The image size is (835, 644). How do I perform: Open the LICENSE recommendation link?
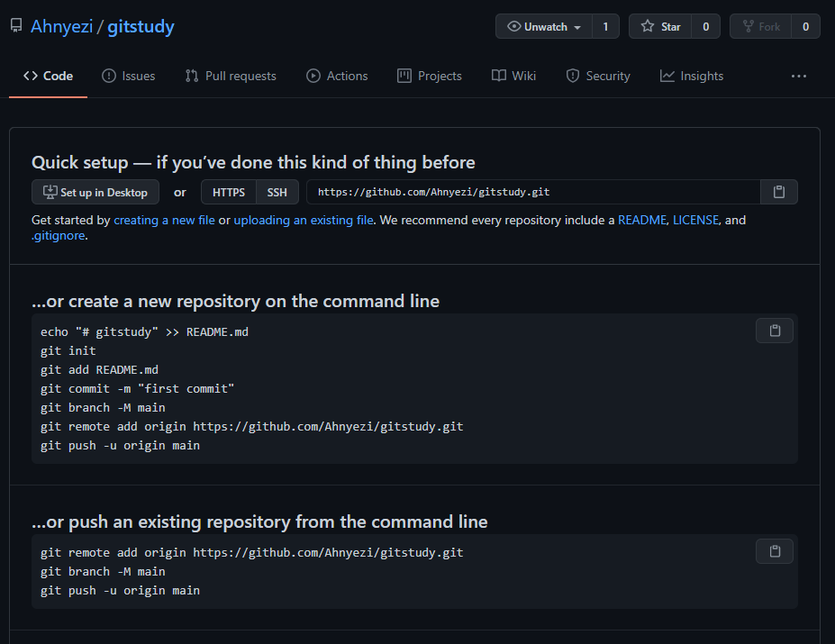click(x=696, y=221)
